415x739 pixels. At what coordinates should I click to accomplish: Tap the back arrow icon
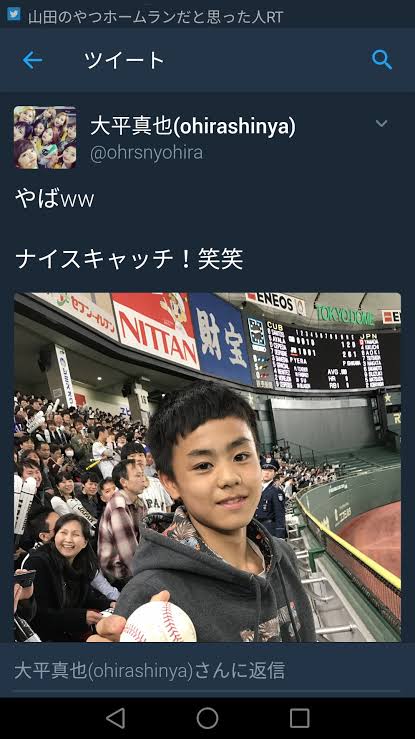32,60
